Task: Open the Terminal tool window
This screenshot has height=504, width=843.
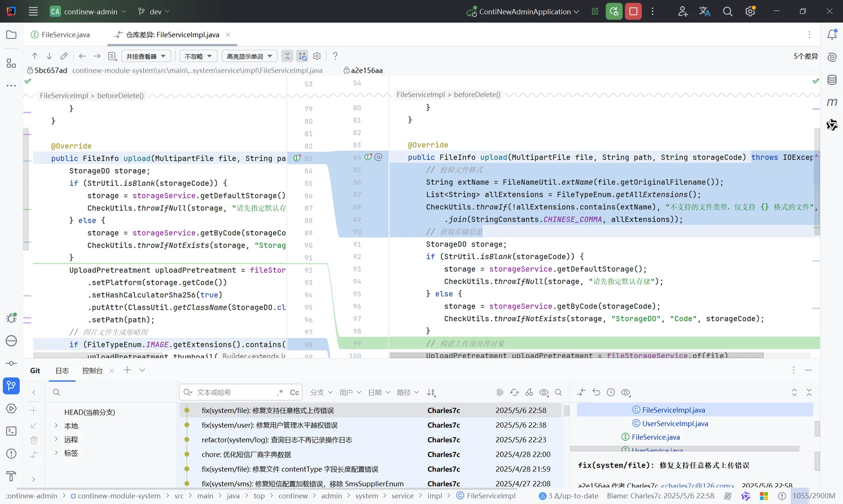Action: pos(11,431)
